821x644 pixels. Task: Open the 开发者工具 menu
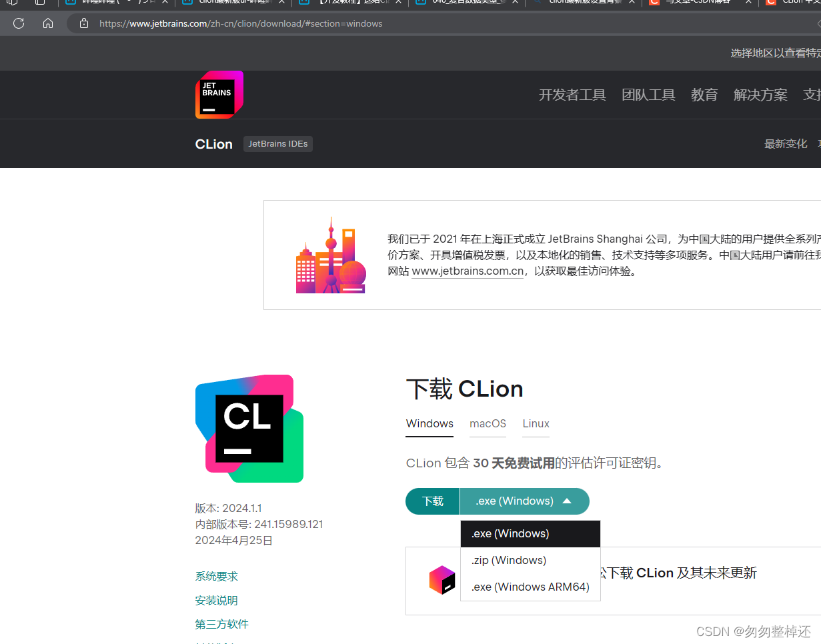point(572,95)
